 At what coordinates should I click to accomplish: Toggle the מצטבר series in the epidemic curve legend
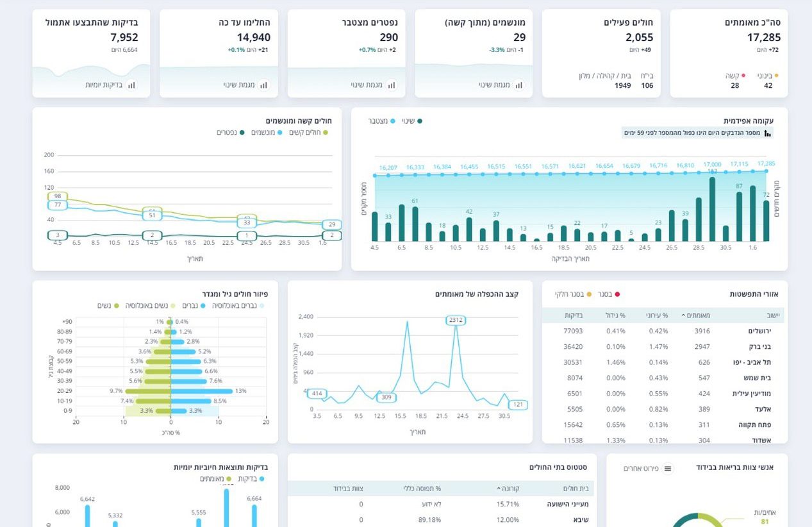(382, 121)
